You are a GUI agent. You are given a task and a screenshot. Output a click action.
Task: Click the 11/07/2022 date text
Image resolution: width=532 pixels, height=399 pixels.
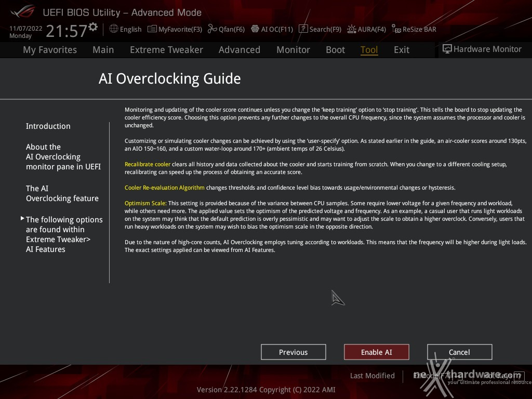pyautogui.click(x=26, y=28)
